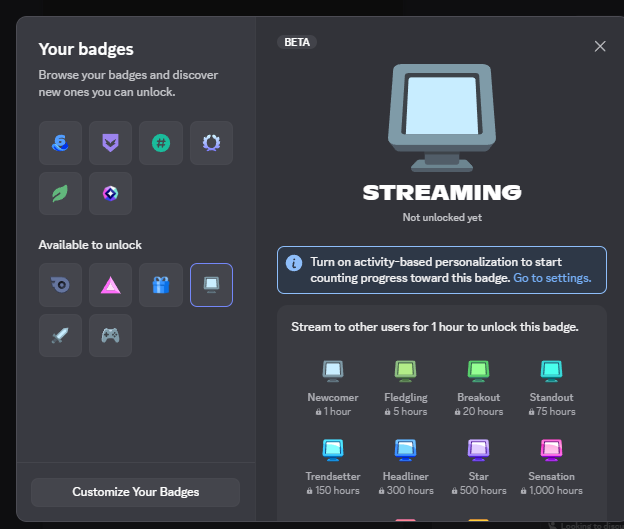Click the selected streaming monitor badge tile

click(x=211, y=285)
